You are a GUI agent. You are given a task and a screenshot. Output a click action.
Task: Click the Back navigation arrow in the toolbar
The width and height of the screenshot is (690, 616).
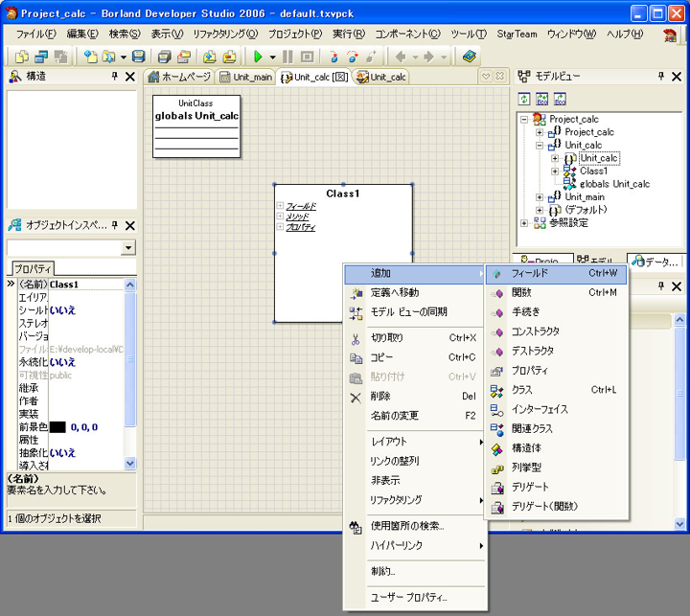[401, 57]
